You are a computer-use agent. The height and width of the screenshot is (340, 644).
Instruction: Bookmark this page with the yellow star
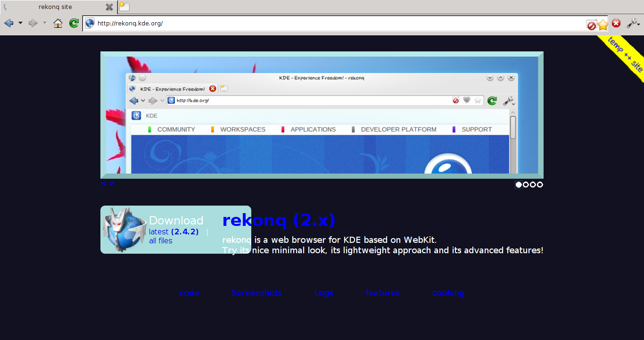[x=603, y=25]
